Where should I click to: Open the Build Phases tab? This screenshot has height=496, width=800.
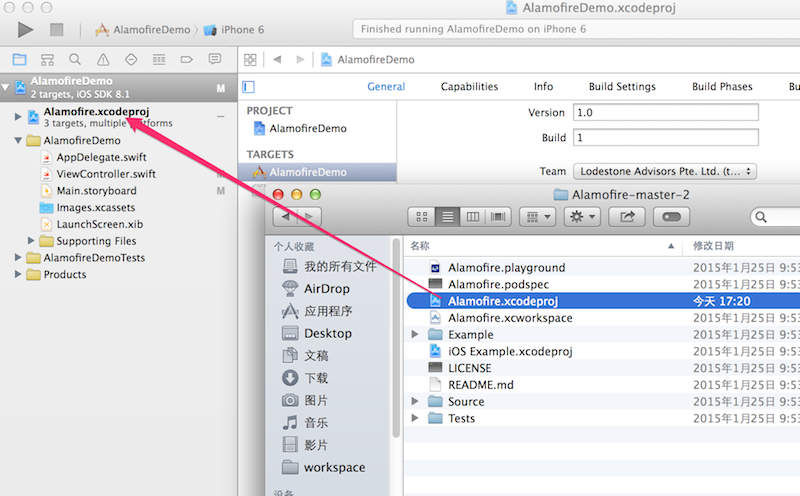(722, 87)
